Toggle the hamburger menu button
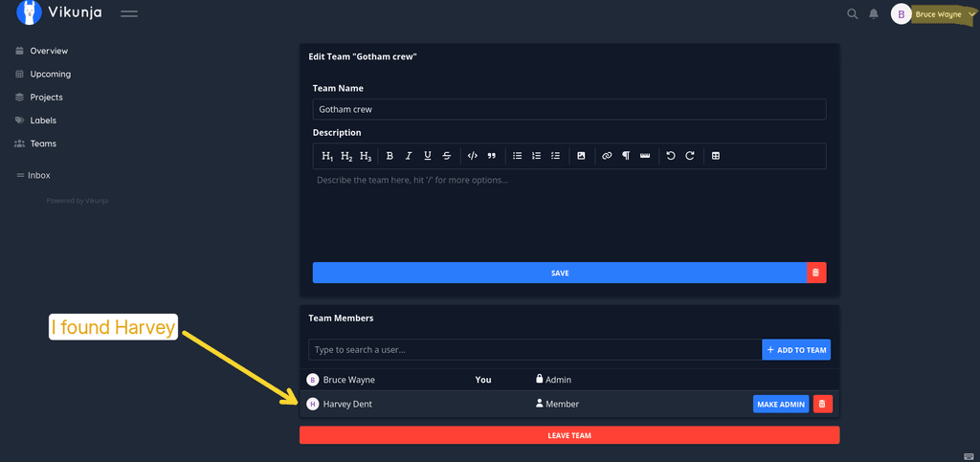The height and width of the screenshot is (462, 980). [x=129, y=13]
